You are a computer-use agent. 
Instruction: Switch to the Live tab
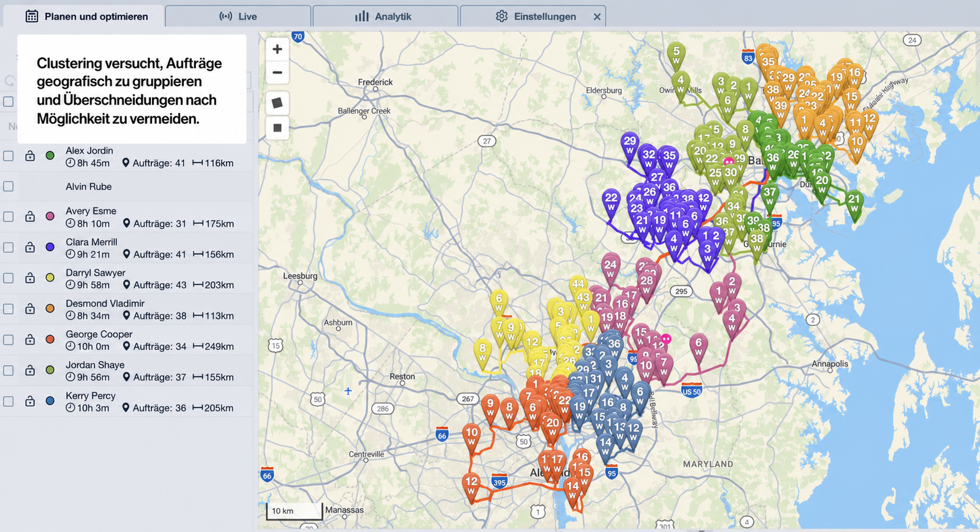(x=238, y=16)
